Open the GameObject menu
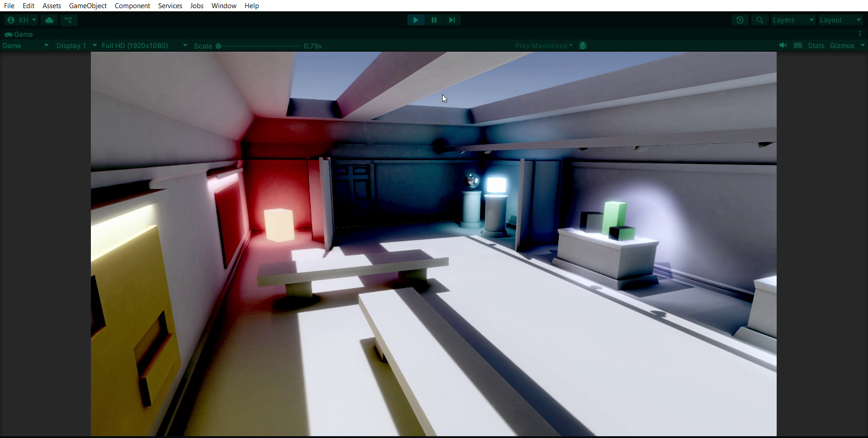The height and width of the screenshot is (438, 868). (x=88, y=5)
